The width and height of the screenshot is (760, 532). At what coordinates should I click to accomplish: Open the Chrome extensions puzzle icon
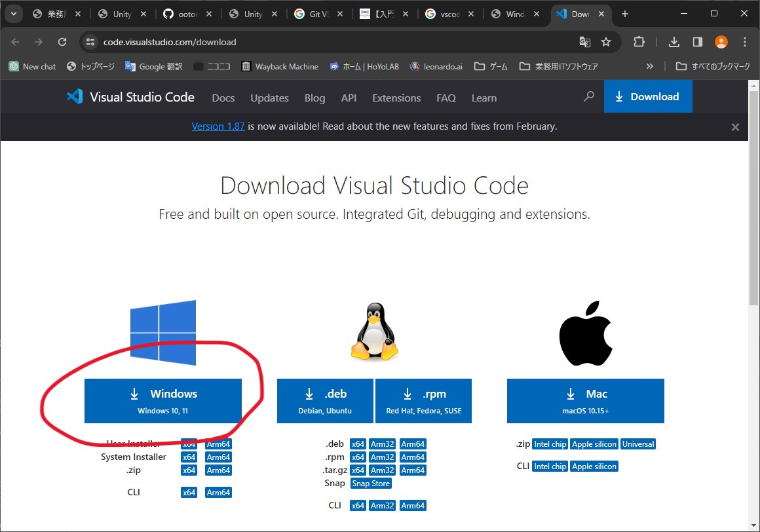pyautogui.click(x=639, y=42)
